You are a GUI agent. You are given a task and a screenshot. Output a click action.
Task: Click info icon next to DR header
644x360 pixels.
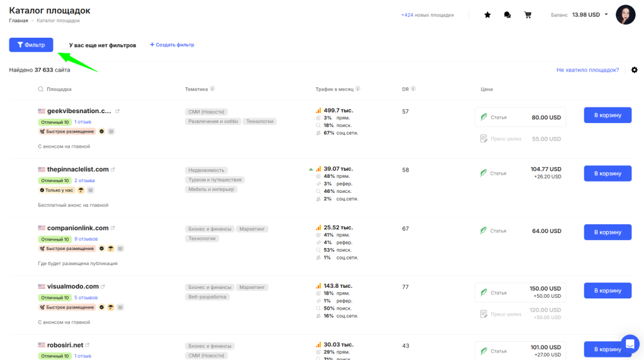tap(413, 89)
